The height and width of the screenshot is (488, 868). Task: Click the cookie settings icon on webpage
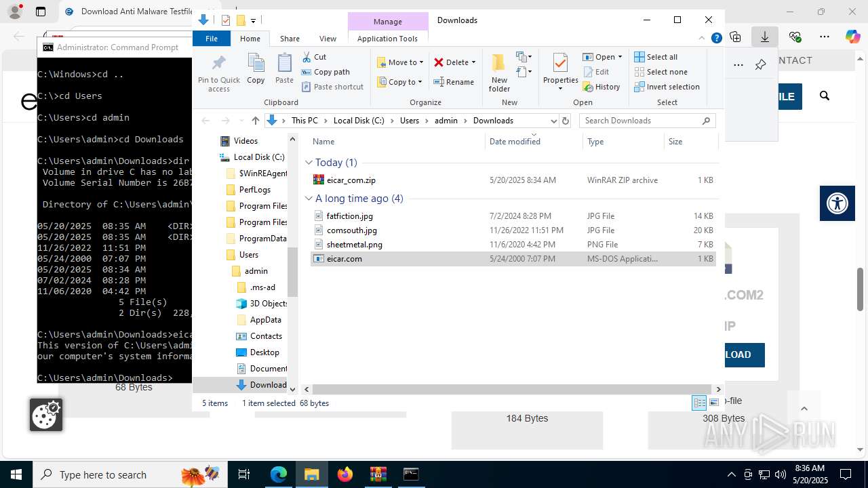click(x=46, y=414)
